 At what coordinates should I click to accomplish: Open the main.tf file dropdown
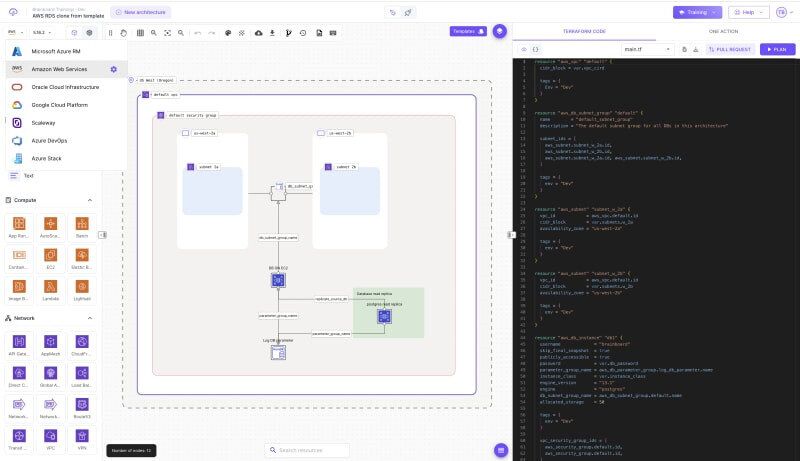pyautogui.click(x=647, y=49)
